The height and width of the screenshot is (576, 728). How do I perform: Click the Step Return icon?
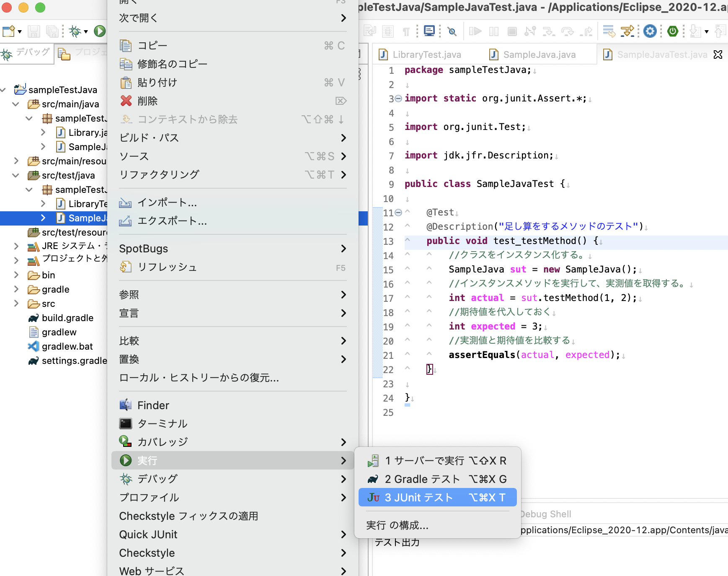(586, 31)
